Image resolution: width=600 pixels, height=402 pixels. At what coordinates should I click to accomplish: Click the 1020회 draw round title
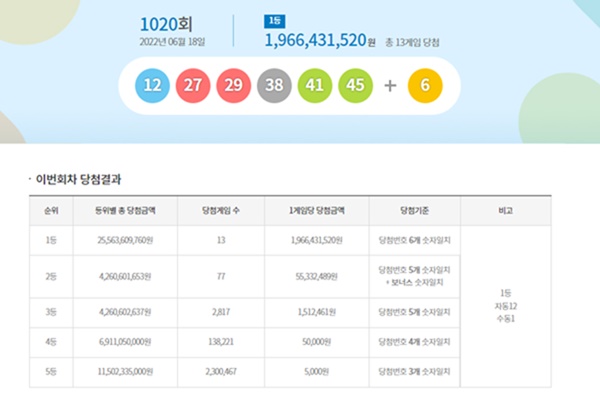pos(166,25)
